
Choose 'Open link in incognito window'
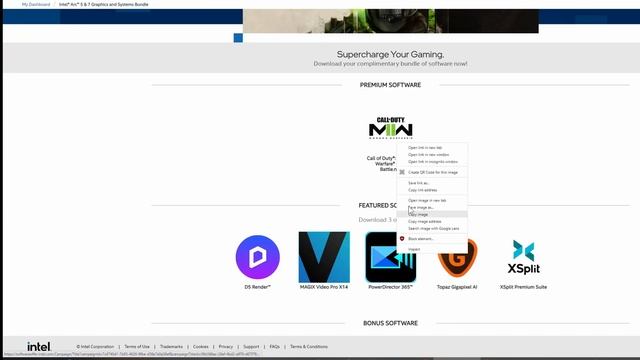tap(432, 162)
